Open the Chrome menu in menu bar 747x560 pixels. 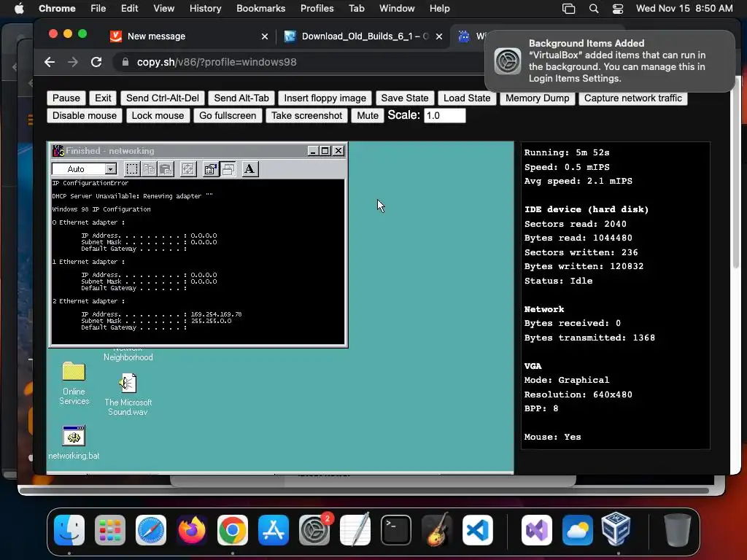coord(57,8)
